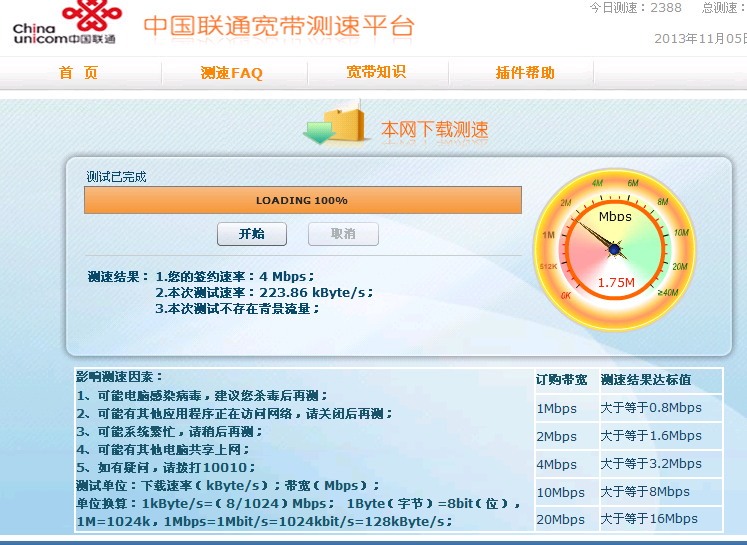The image size is (747, 545).
Task: Click the 不存在背景流量 result line
Action: (x=237, y=309)
